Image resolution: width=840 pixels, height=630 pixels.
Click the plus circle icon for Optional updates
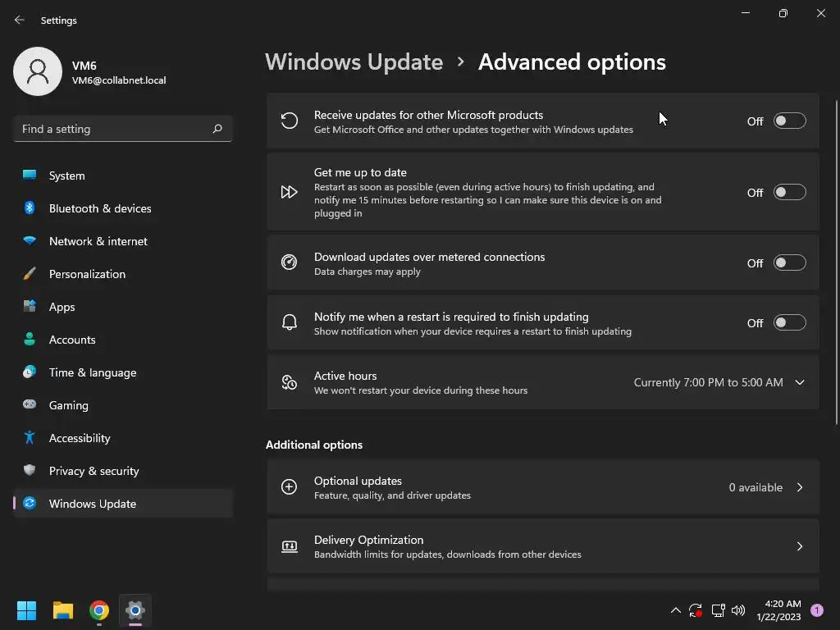[290, 487]
